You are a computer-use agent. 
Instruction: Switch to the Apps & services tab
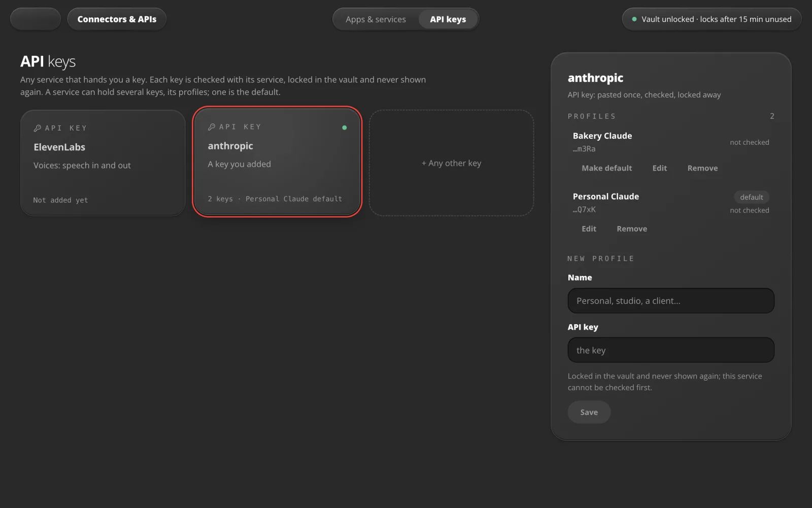tap(376, 19)
